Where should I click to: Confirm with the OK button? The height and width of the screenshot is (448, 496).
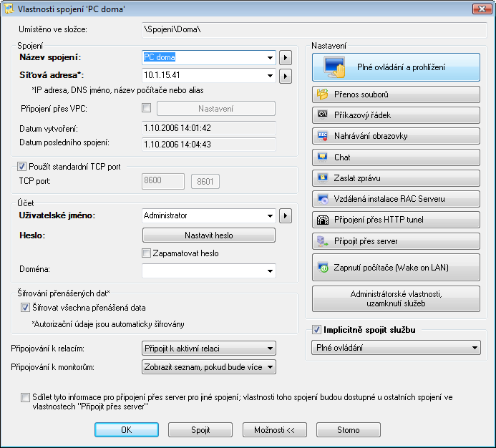(x=127, y=429)
